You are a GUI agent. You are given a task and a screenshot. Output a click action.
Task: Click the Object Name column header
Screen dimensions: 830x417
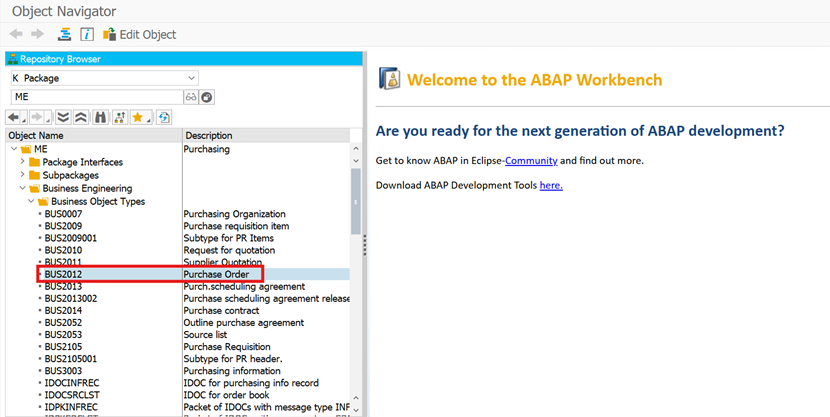click(94, 135)
